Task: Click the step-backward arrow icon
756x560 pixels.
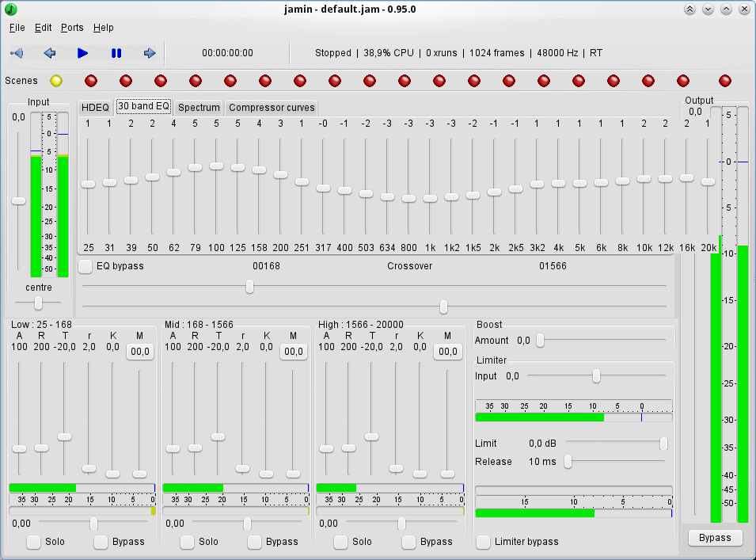Action: tap(50, 53)
